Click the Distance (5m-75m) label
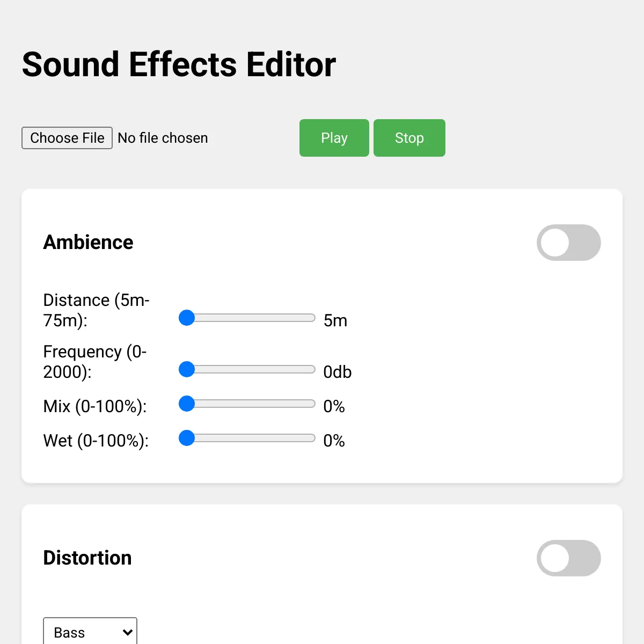This screenshot has width=644, height=644. pyautogui.click(x=96, y=310)
